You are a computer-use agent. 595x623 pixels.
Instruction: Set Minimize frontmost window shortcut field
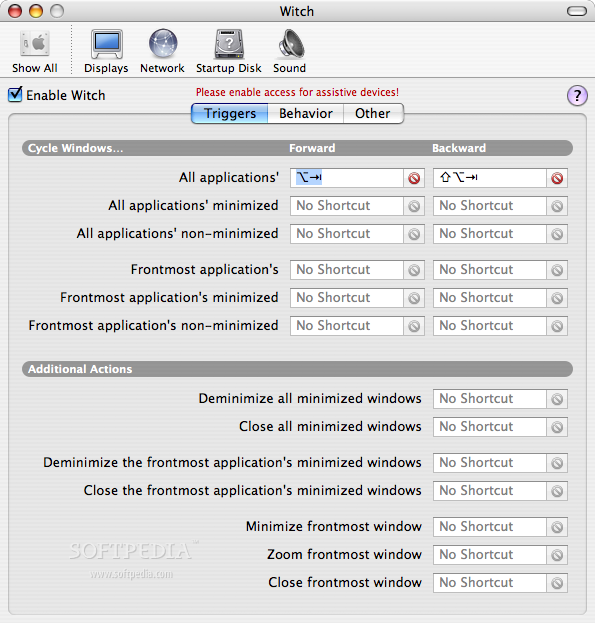tap(490, 527)
